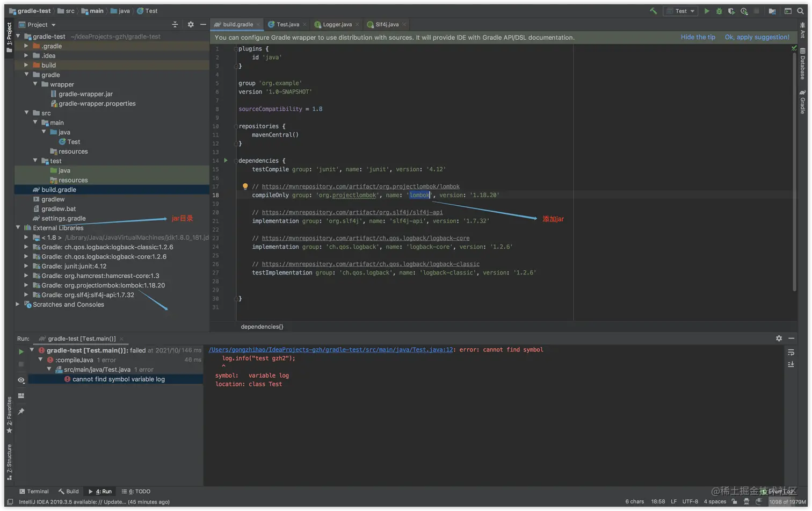Click the memory usage indicator in status bar
Screen dimensions: 812x511
pos(787,502)
